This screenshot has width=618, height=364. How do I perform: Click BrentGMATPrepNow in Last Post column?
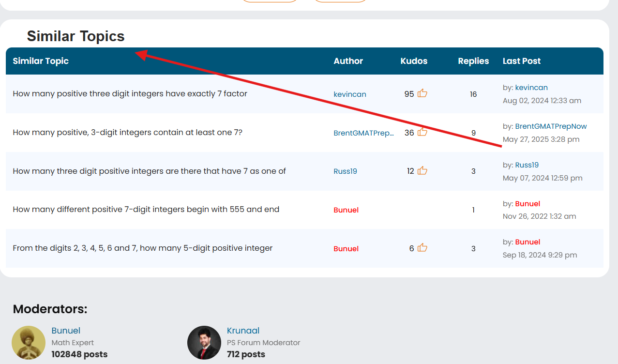[x=551, y=126]
